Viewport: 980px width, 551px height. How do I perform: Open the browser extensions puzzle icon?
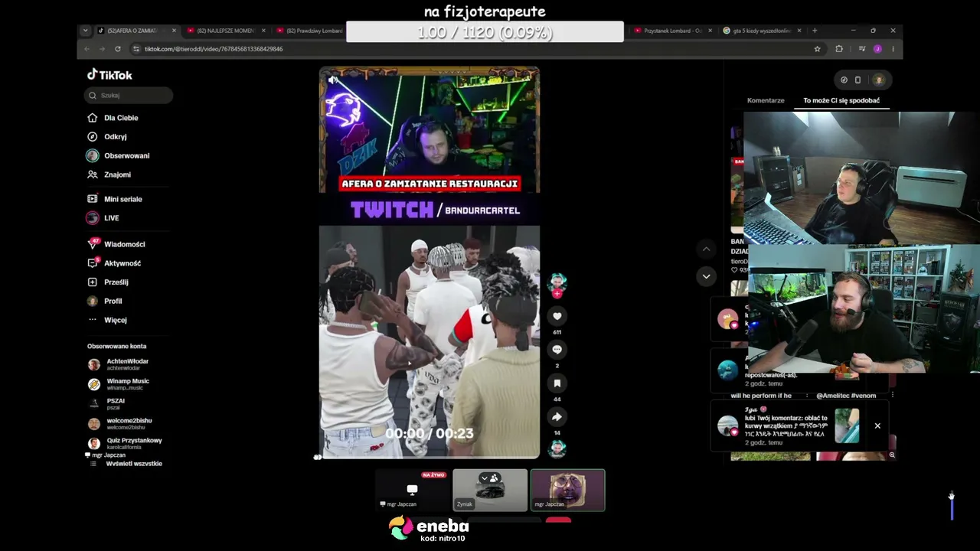[x=839, y=49]
